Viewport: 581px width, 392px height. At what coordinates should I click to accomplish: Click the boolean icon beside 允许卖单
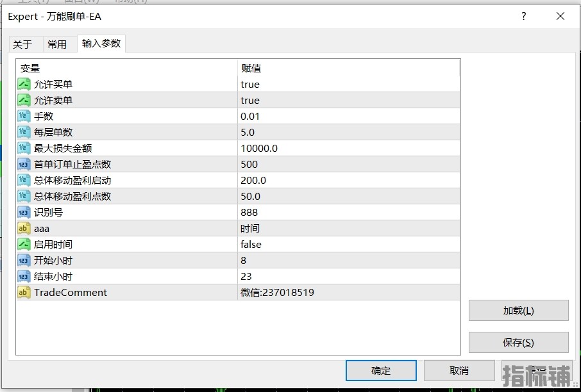pos(24,101)
